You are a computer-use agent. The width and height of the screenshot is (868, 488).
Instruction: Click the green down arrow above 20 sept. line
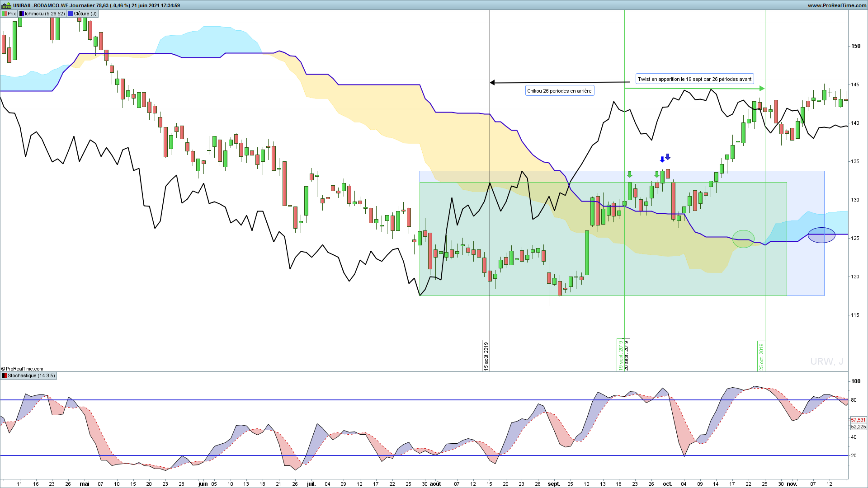630,174
